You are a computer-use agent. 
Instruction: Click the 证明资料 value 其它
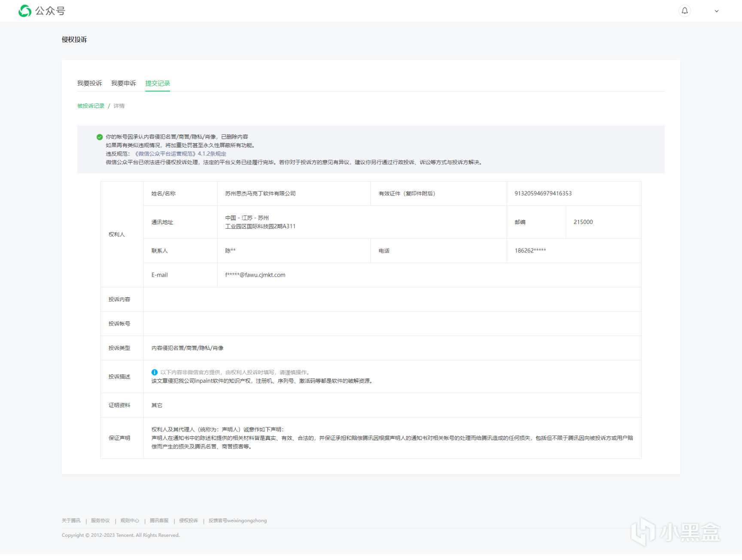point(157,405)
